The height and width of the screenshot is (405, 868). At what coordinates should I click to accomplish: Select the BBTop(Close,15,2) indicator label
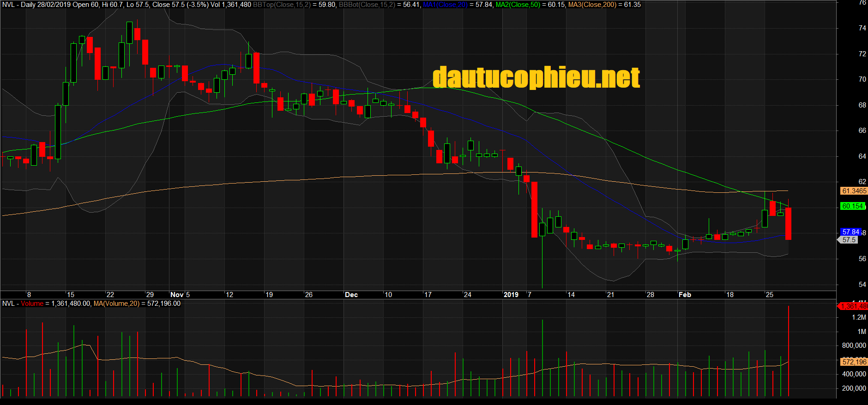(x=282, y=5)
